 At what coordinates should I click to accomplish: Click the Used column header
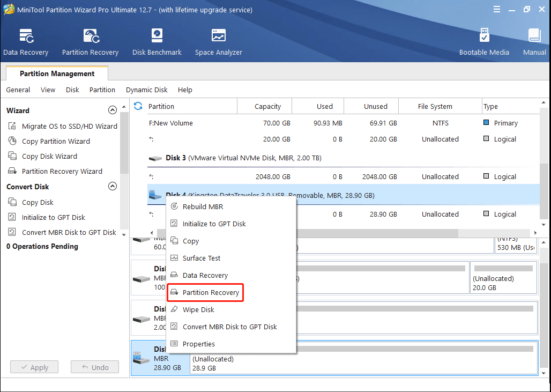click(x=318, y=106)
